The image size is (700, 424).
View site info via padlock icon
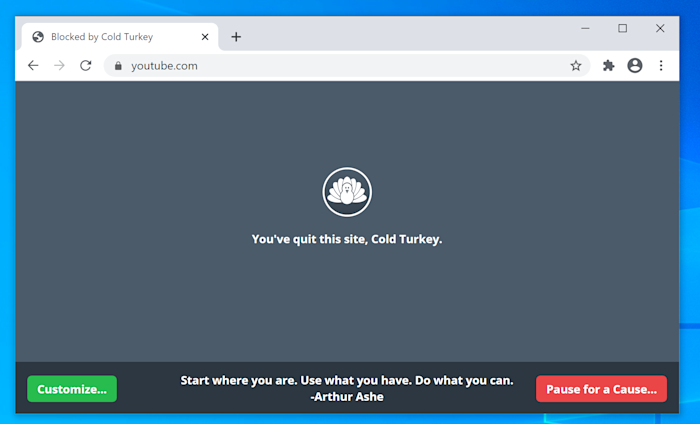[118, 66]
